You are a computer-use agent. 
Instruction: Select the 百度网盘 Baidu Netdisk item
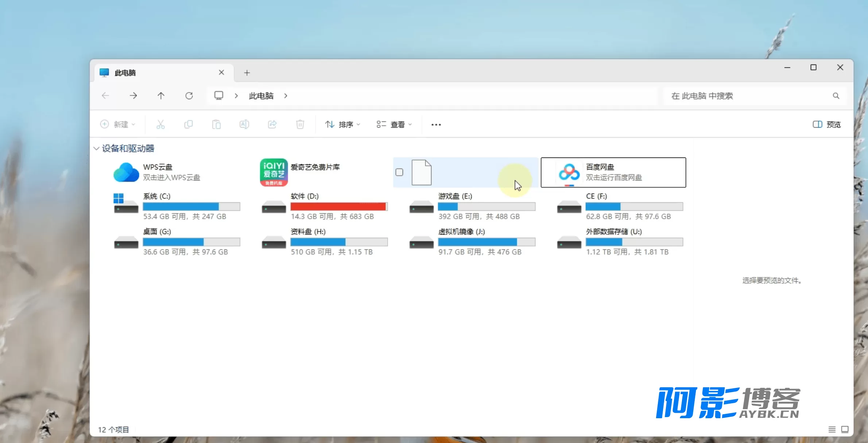tap(613, 172)
